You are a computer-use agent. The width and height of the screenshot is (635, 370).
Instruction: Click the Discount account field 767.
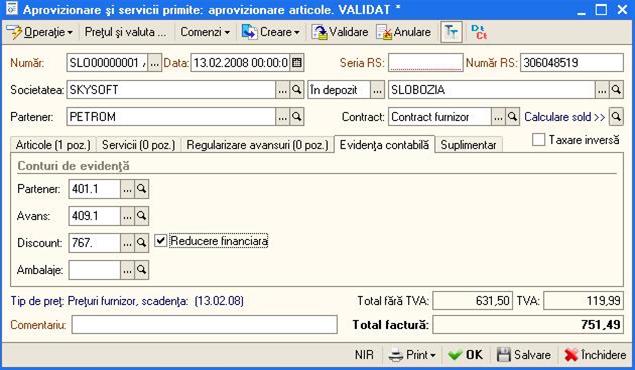point(95,243)
